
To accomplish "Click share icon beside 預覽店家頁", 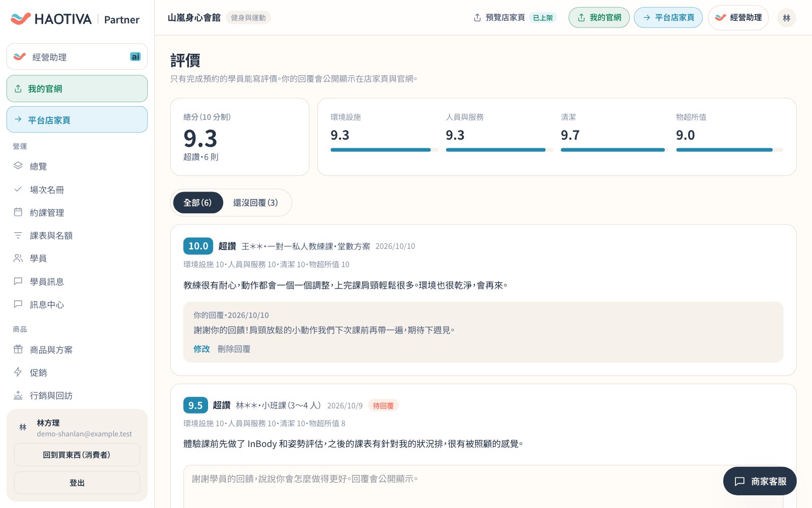I will click(x=477, y=18).
